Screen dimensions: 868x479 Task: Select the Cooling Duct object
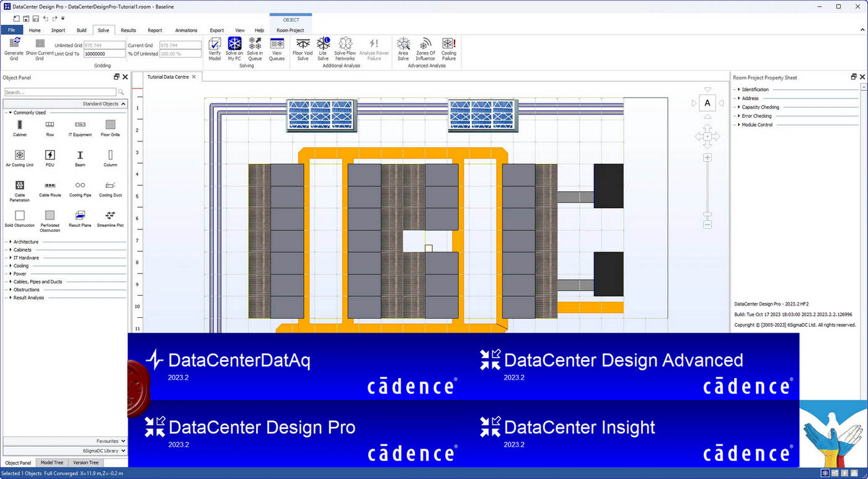click(x=110, y=188)
